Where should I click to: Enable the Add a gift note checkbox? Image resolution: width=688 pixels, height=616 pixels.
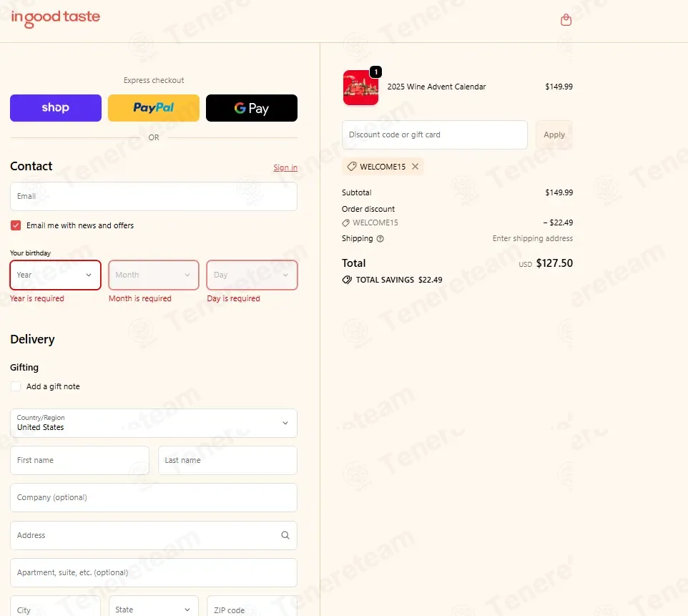point(16,386)
